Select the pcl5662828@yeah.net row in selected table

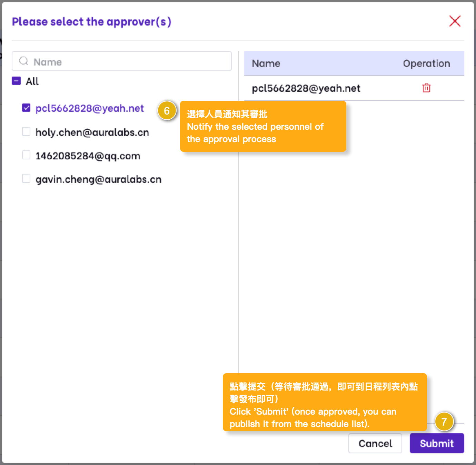pyautogui.click(x=306, y=88)
